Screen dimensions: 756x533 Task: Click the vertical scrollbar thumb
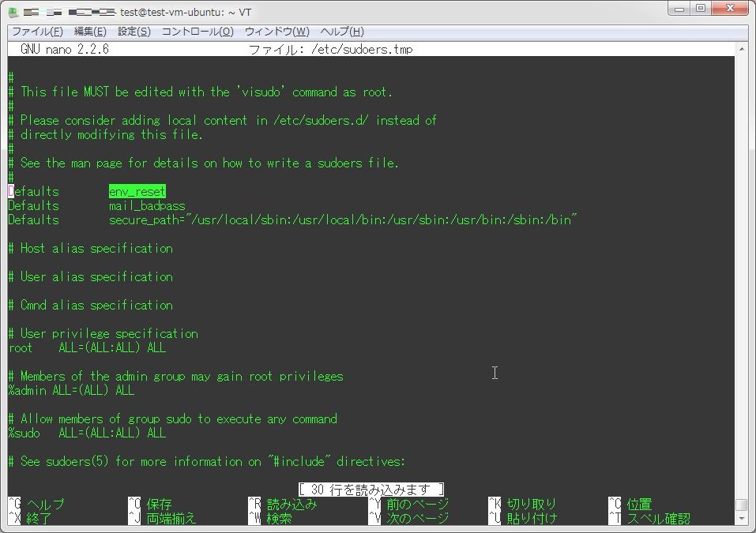coord(742,505)
